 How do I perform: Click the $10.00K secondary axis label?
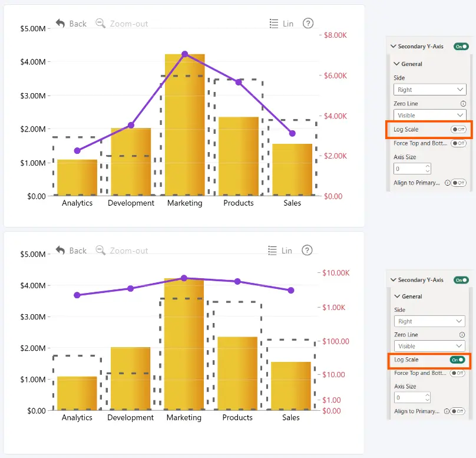click(336, 273)
